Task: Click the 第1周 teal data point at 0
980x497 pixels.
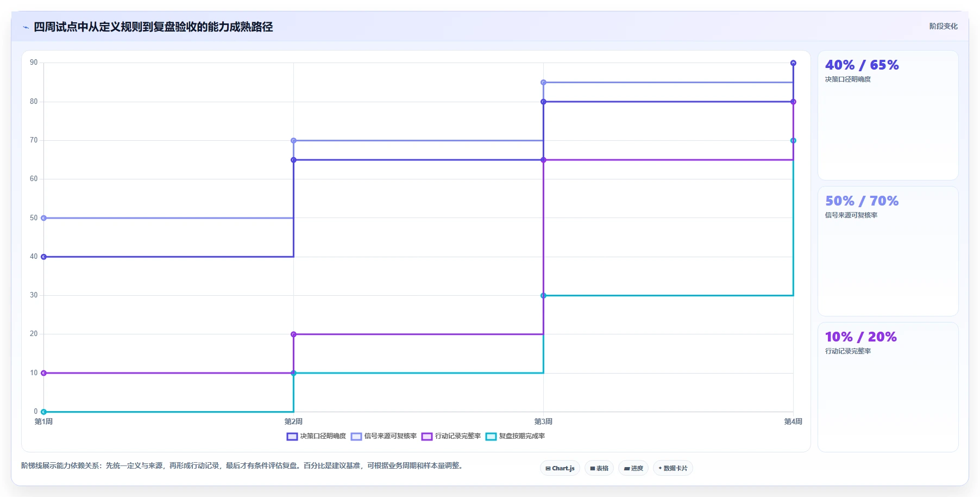Action: coord(44,412)
